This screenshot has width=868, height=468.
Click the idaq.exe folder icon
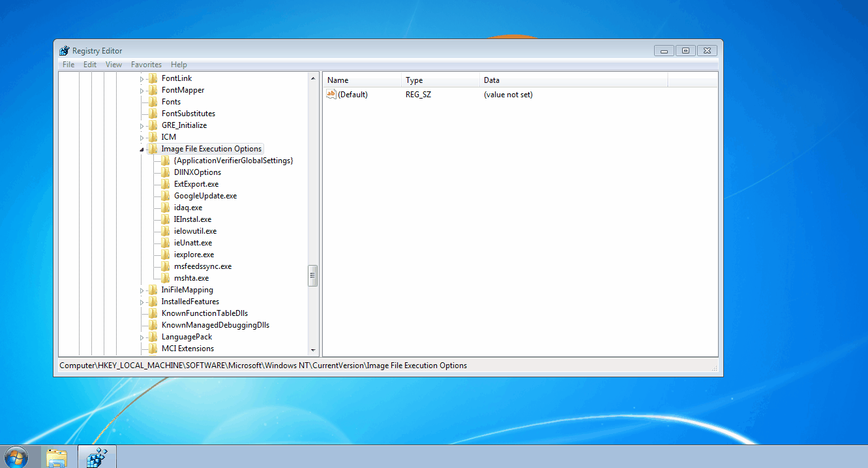(x=166, y=208)
